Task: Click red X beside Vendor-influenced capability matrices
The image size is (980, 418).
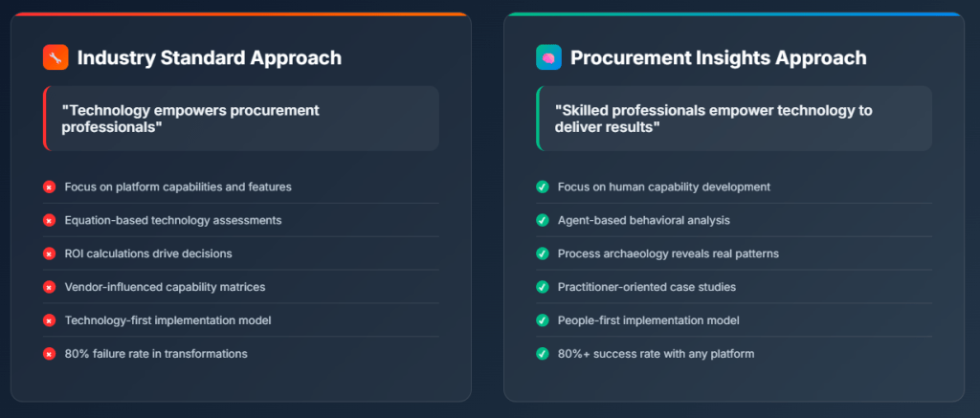Action: pos(49,287)
